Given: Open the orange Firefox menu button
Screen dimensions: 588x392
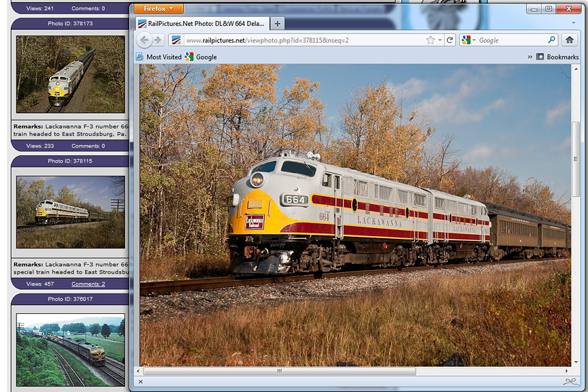Looking at the screenshot, I should pos(158,9).
